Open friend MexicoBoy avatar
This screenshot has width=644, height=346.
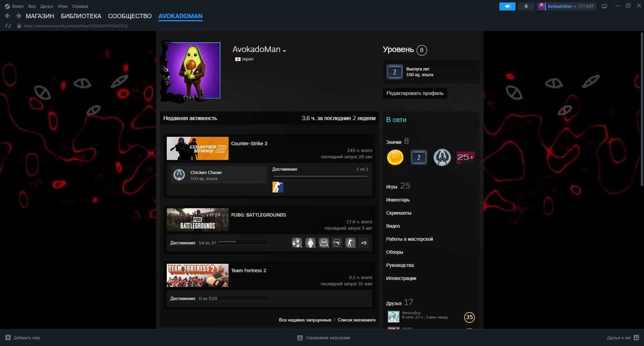393,316
